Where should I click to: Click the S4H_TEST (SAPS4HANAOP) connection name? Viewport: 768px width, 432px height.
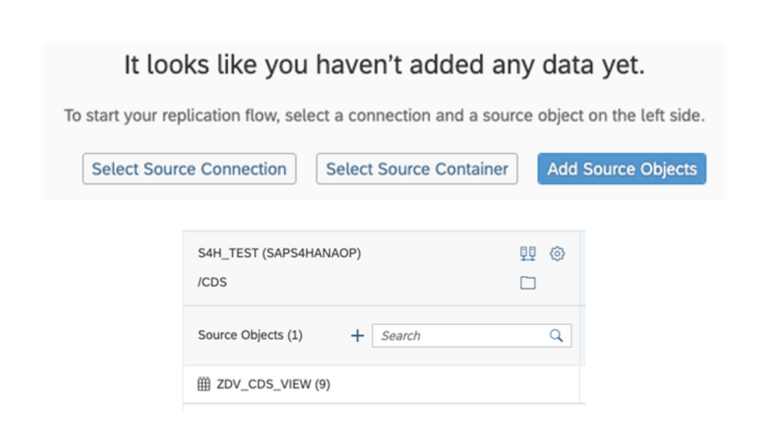point(279,253)
